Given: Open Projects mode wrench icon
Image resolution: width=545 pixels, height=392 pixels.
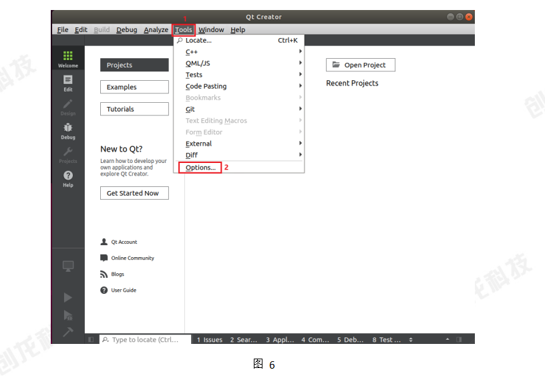Looking at the screenshot, I should tap(67, 152).
